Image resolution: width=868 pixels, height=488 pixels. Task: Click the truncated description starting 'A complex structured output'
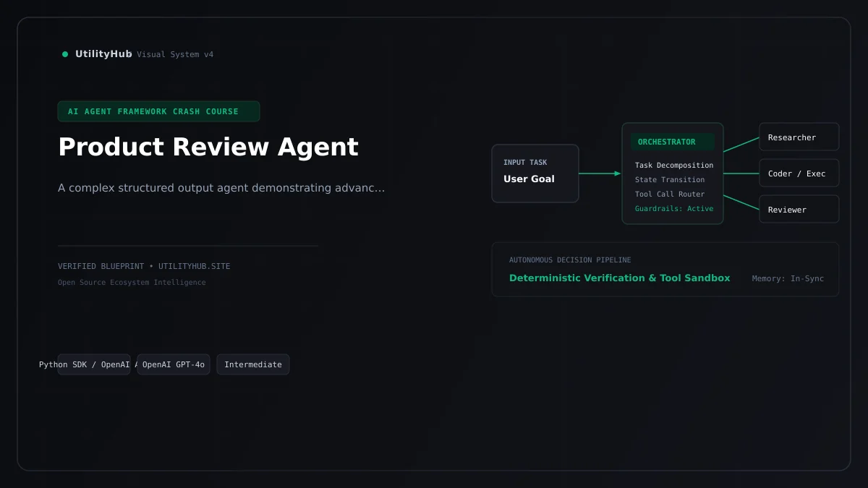(x=221, y=188)
